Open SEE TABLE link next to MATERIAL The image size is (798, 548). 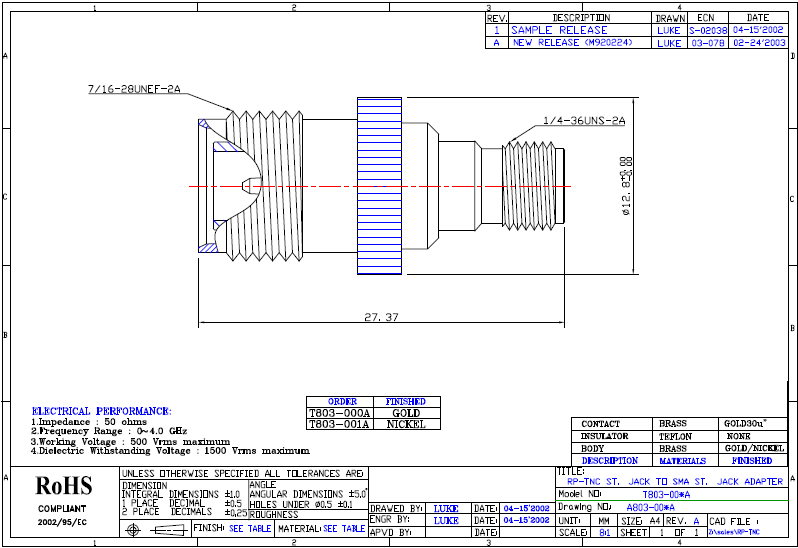[344, 528]
